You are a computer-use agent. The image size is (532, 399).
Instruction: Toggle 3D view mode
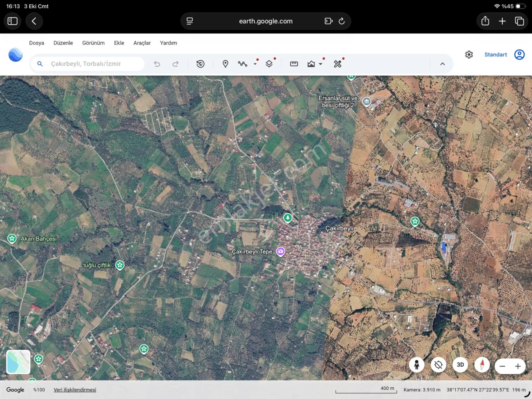[460, 365]
